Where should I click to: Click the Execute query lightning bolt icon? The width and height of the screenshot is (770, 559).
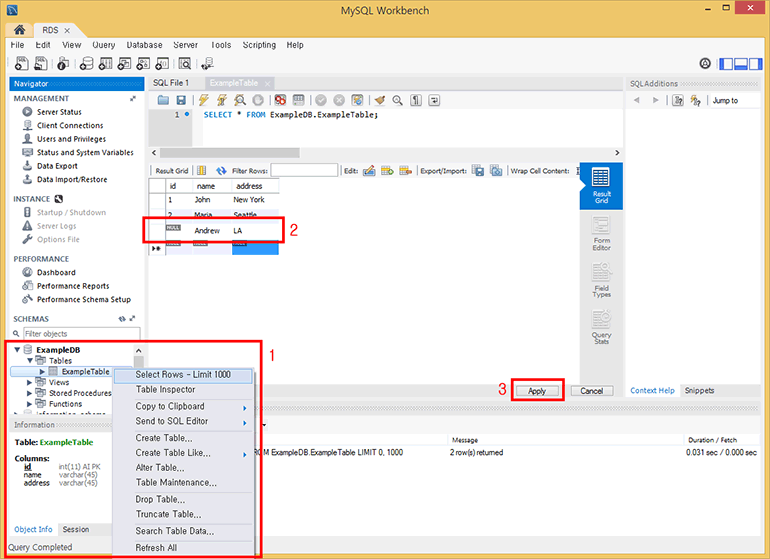coord(203,100)
